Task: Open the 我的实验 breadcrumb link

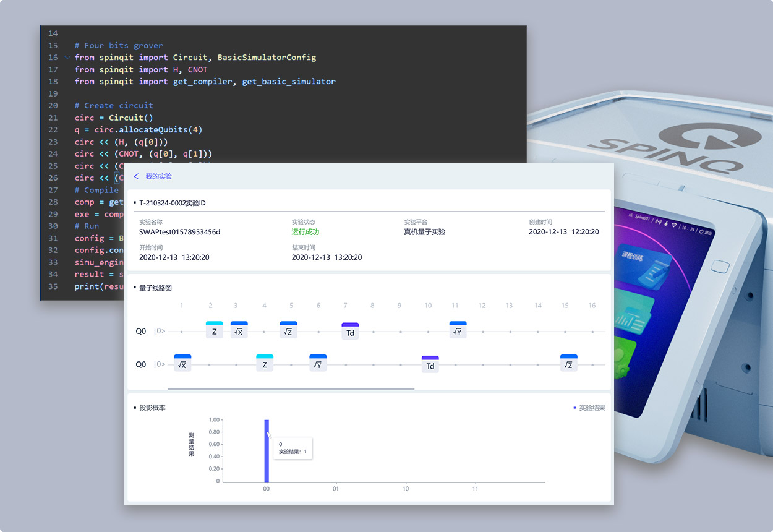Action: (158, 176)
